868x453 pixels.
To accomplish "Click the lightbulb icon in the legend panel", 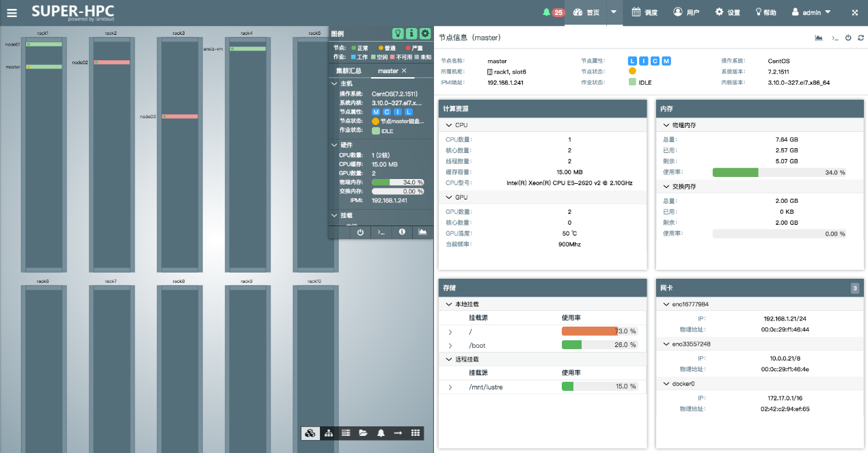I will point(396,33).
